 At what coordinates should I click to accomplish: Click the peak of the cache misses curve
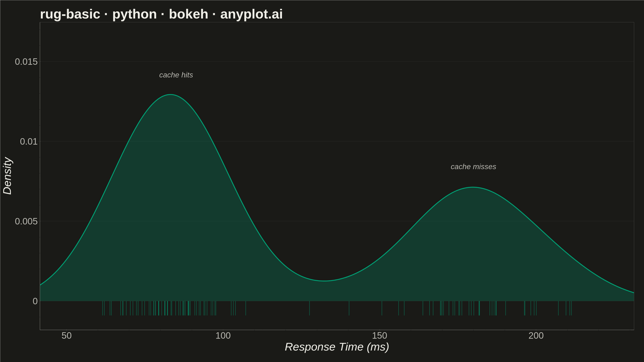tap(473, 187)
